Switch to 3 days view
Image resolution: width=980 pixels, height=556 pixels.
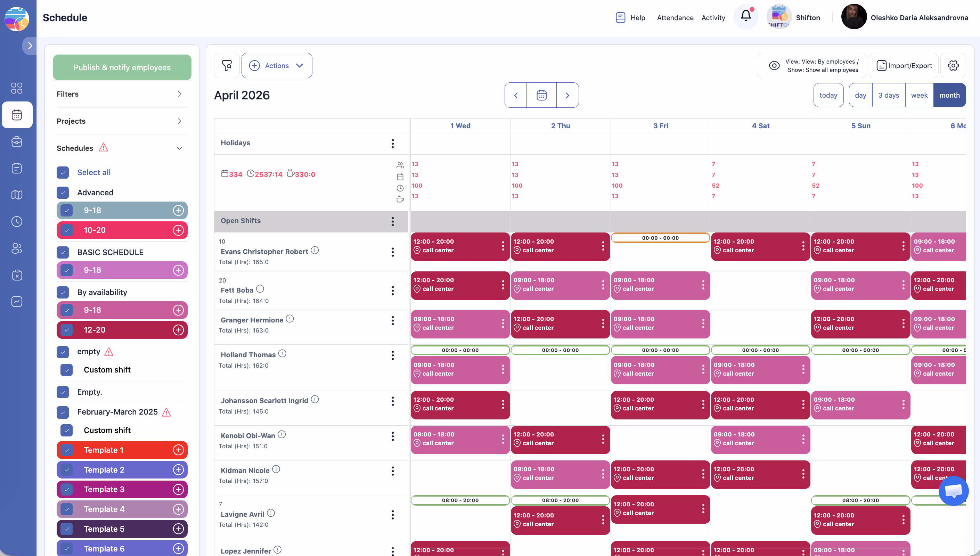(x=888, y=95)
